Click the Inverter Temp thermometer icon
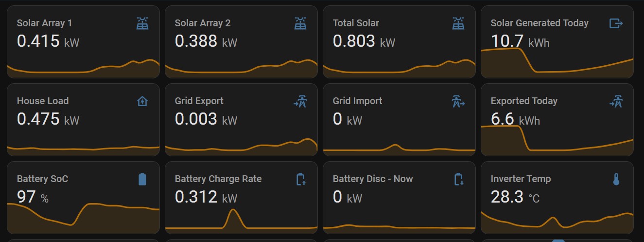 click(x=616, y=179)
